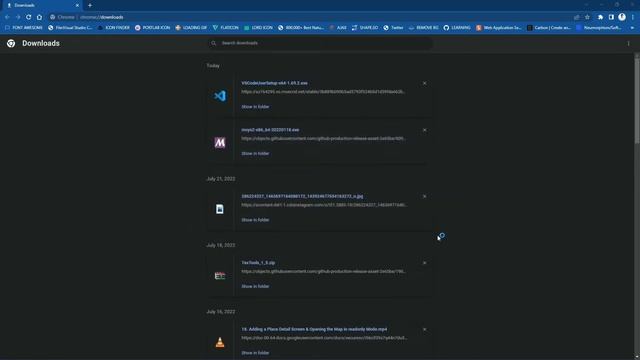This screenshot has height=360, width=640.
Task: Click the jpg Instagram source URL
Action: coord(324,205)
